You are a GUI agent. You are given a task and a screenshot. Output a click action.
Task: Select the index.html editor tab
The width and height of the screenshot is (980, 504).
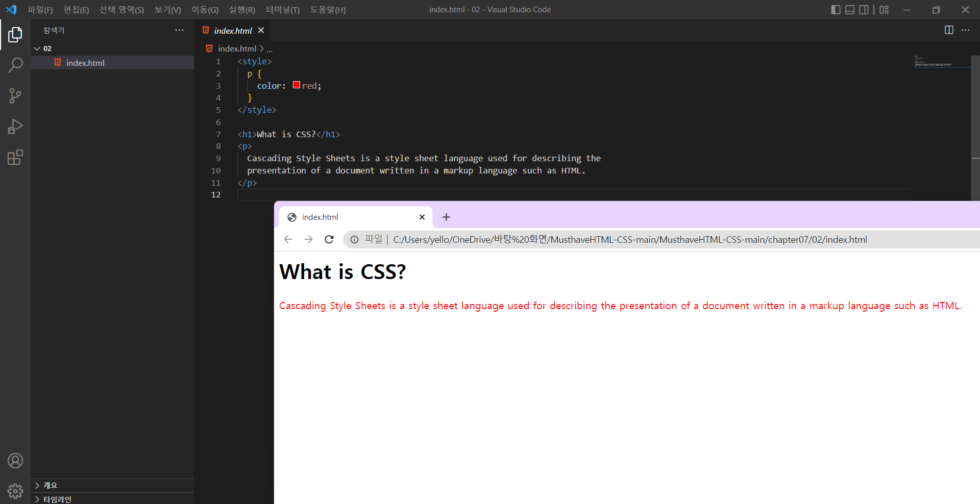pos(233,31)
